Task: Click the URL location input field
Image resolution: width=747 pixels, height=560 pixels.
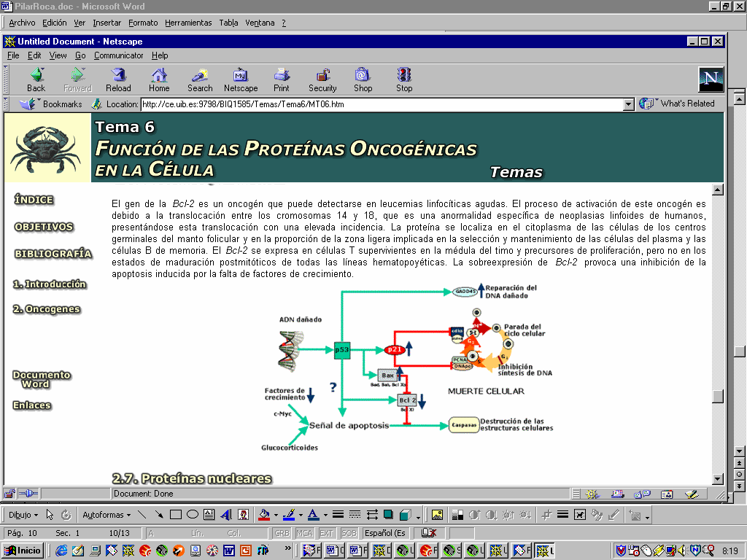Action: pos(379,104)
